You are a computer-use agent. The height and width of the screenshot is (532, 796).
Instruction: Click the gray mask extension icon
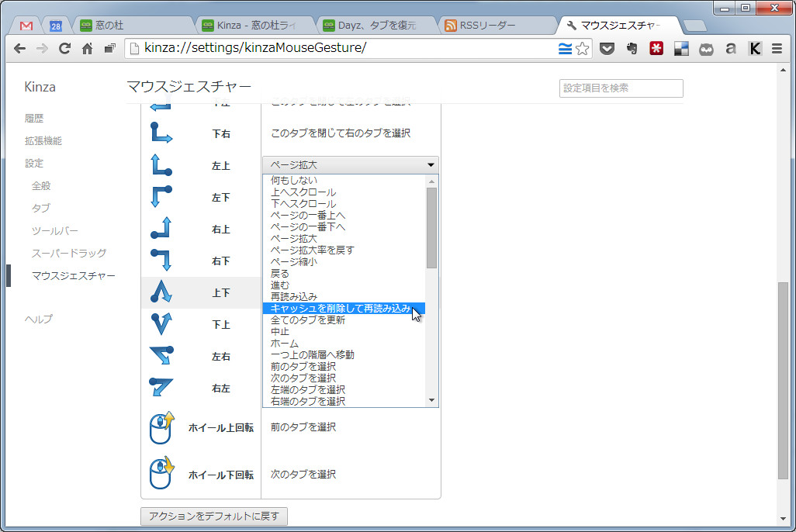706,49
